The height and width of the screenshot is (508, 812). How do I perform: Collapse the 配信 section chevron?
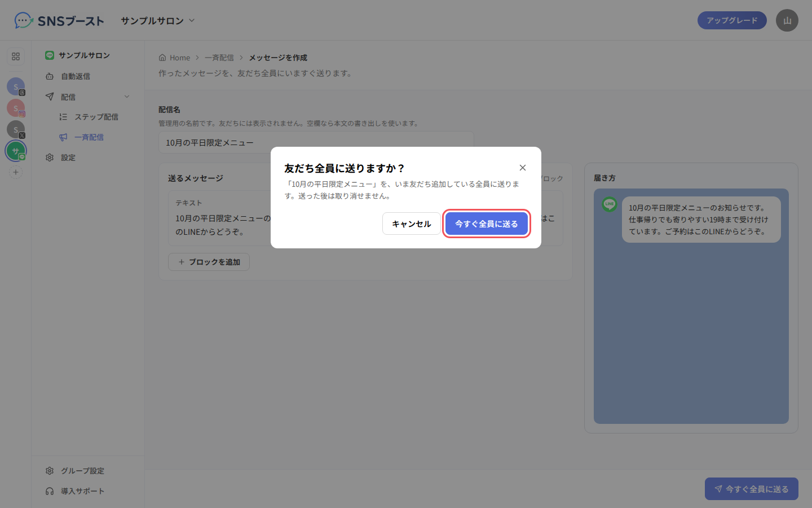pos(127,97)
